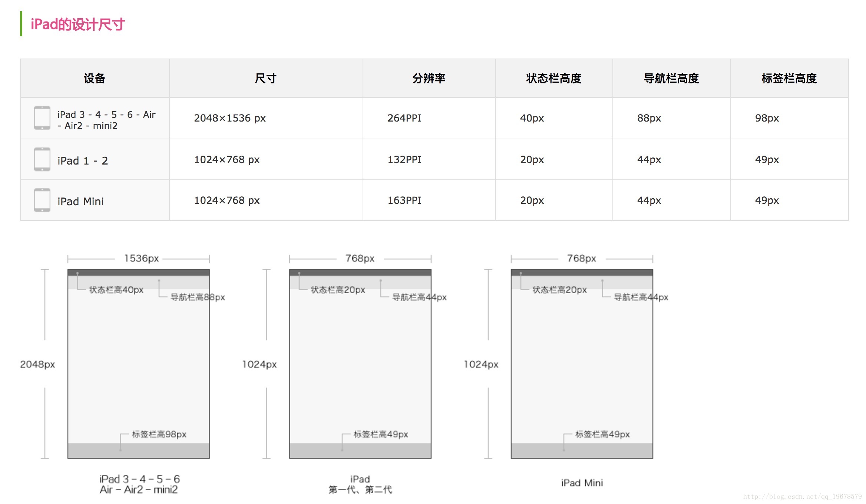This screenshot has height=504, width=866.
Task: Click the iPad icon in the Air/mini2 row
Action: point(42,118)
